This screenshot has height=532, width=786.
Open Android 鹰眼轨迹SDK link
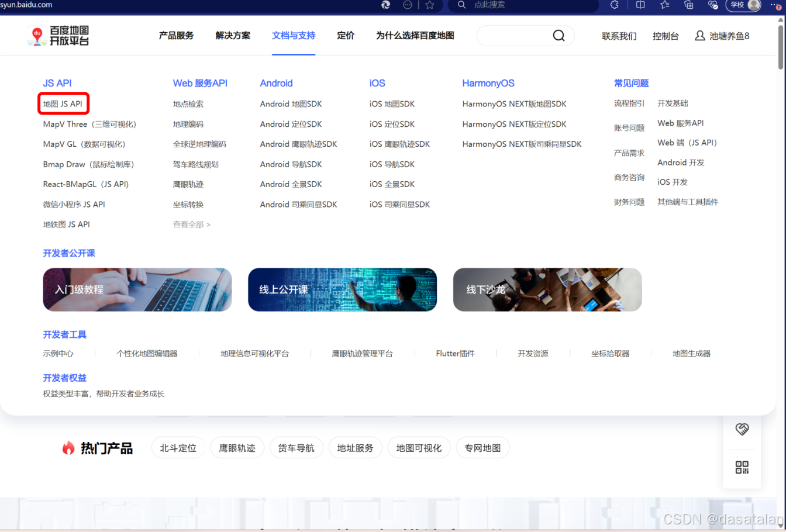coord(298,144)
